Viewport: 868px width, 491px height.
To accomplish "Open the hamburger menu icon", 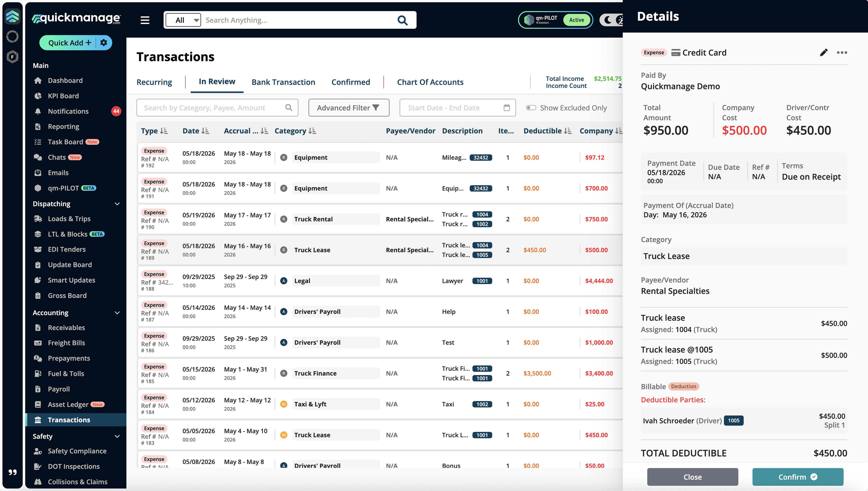I will click(x=145, y=20).
